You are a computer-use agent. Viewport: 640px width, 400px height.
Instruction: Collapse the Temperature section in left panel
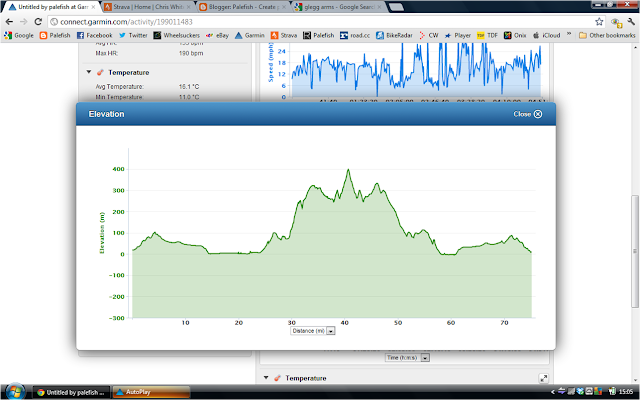(x=89, y=72)
